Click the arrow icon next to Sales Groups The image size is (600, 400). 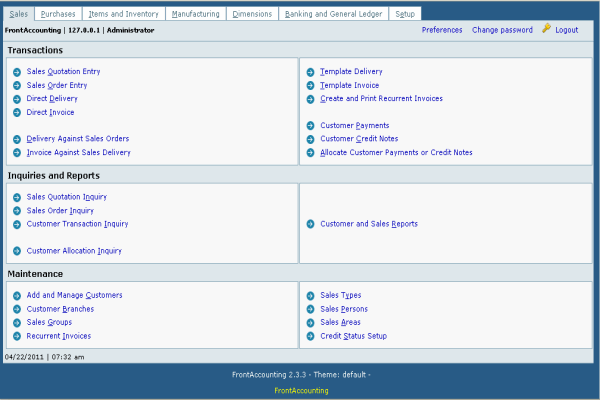tap(17, 323)
